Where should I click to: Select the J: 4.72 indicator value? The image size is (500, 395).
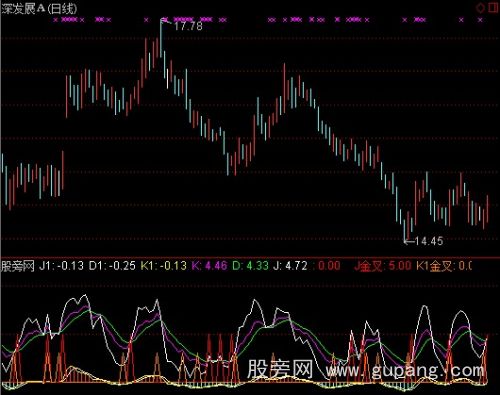290,266
